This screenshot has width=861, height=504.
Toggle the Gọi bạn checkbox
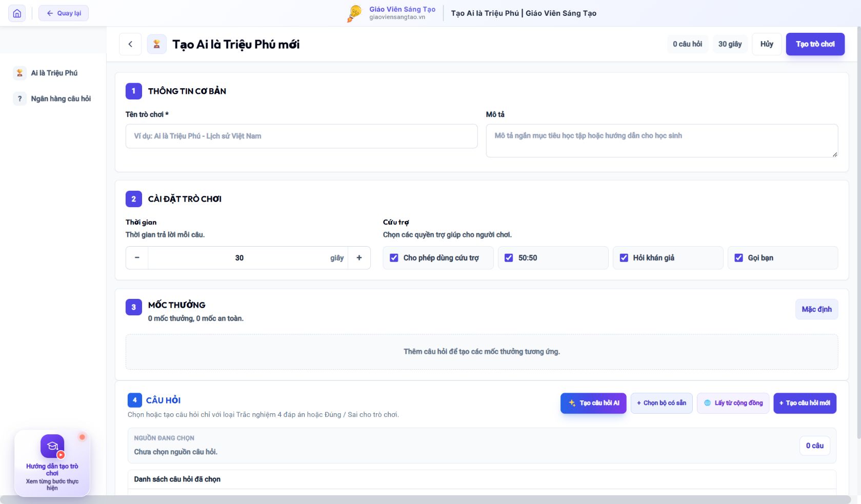pos(738,258)
